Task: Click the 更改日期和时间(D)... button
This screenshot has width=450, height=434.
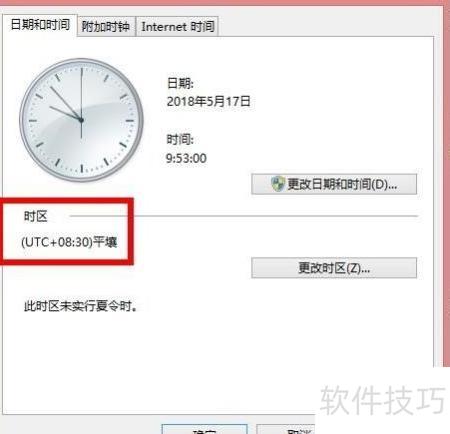Action: tap(334, 184)
